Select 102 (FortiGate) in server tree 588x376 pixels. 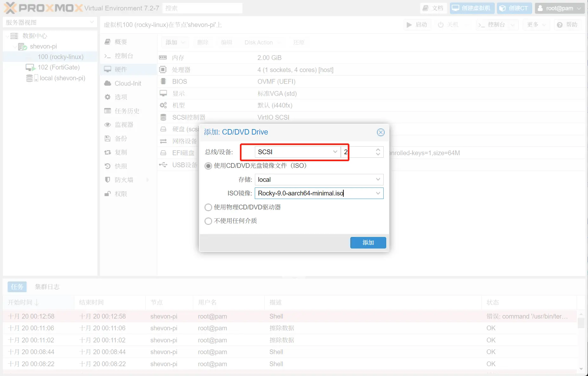(58, 67)
